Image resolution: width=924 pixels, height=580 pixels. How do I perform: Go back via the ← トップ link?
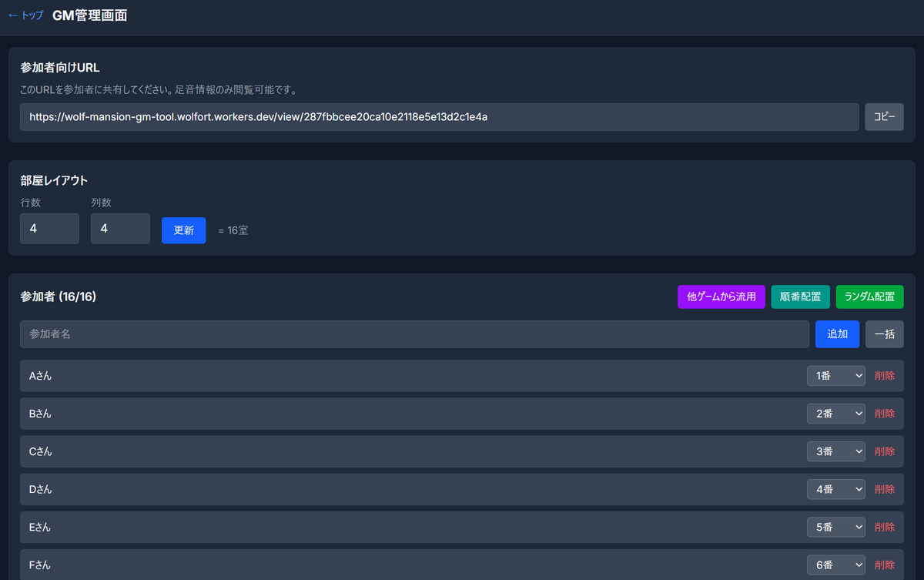[x=25, y=15]
